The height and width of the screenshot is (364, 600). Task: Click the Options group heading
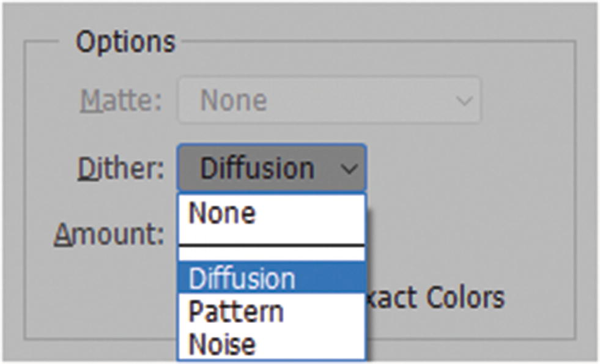pyautogui.click(x=125, y=42)
